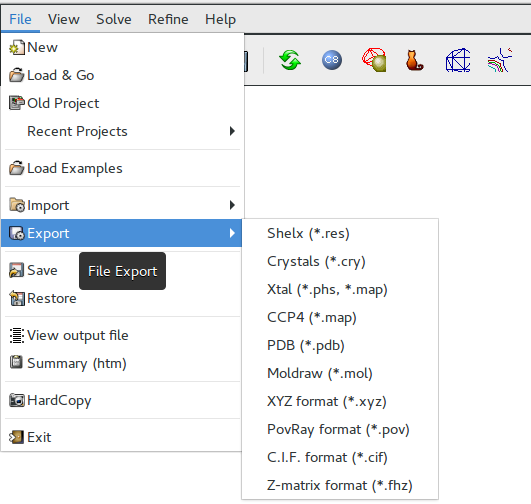The width and height of the screenshot is (531, 504).
Task: Click the colored contour map icon
Action: [500, 60]
